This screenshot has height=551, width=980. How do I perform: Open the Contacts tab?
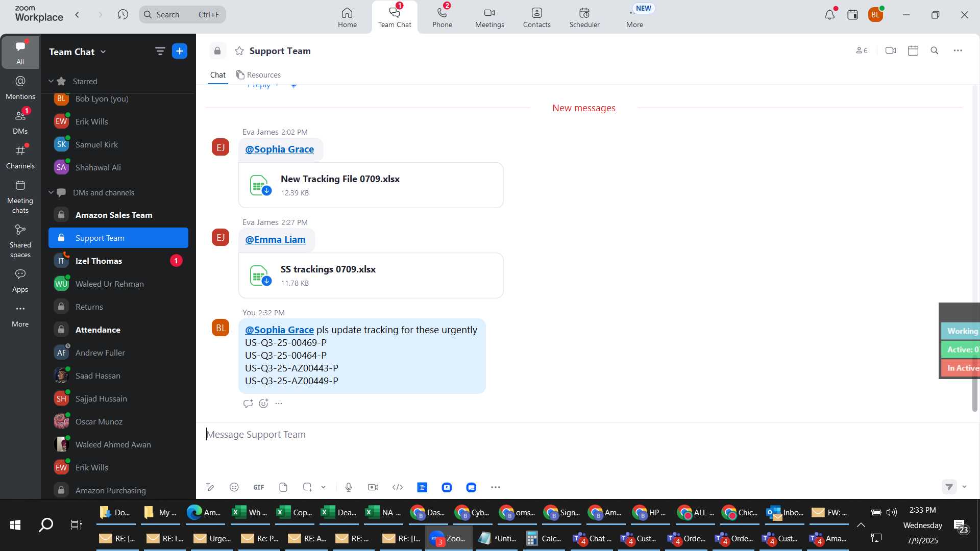click(536, 17)
